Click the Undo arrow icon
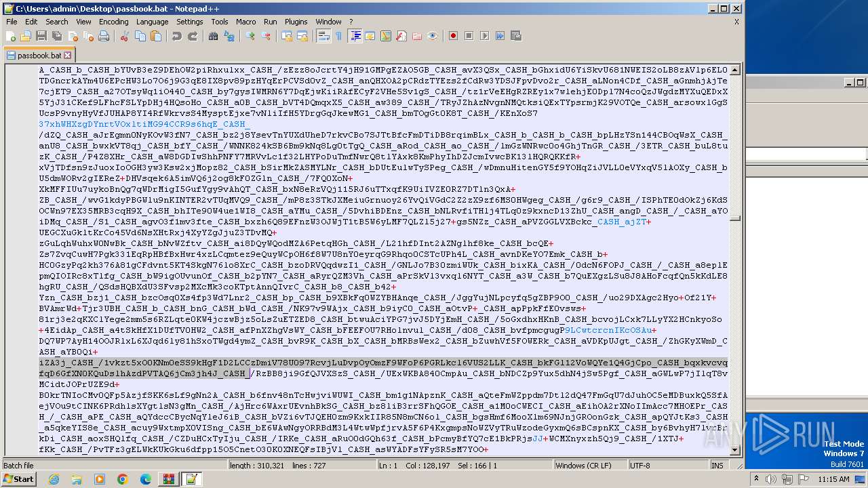Screen dimensions: 868x488 [177, 36]
